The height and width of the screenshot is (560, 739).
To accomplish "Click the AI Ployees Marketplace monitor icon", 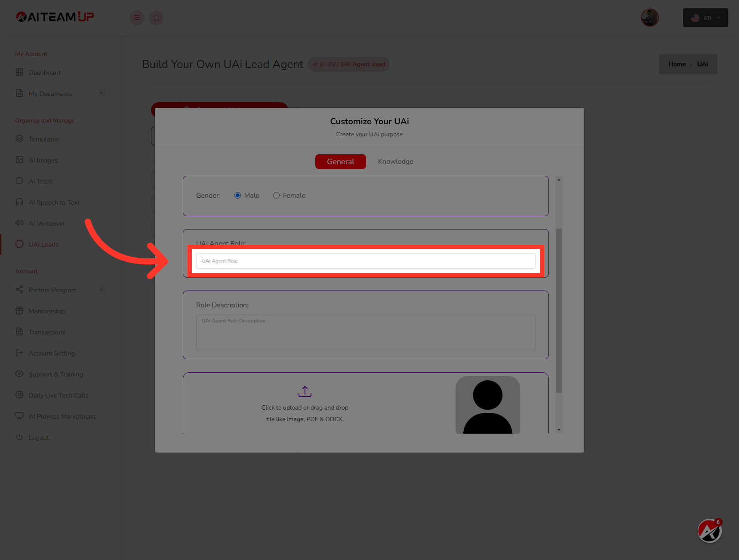I will coord(19,416).
